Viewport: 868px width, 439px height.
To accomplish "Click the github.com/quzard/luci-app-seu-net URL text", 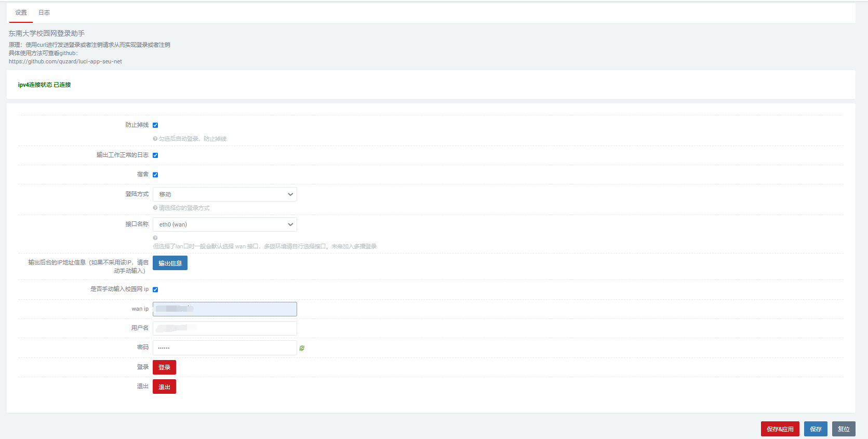I will pos(65,61).
